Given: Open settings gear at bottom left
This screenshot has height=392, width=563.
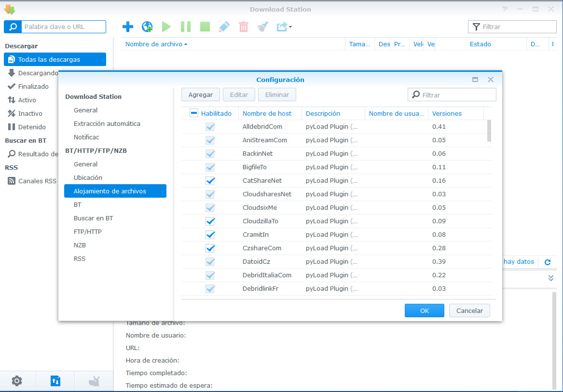Looking at the screenshot, I should (17, 381).
